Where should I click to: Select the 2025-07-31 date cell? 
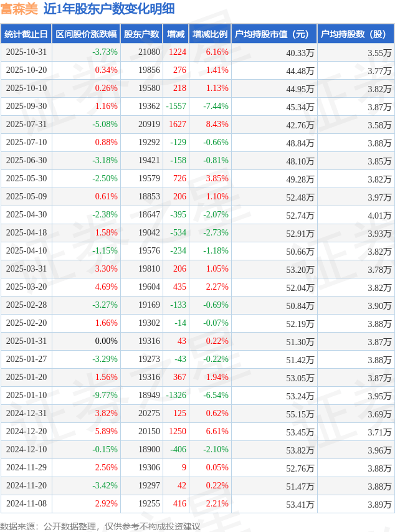click(x=26, y=125)
